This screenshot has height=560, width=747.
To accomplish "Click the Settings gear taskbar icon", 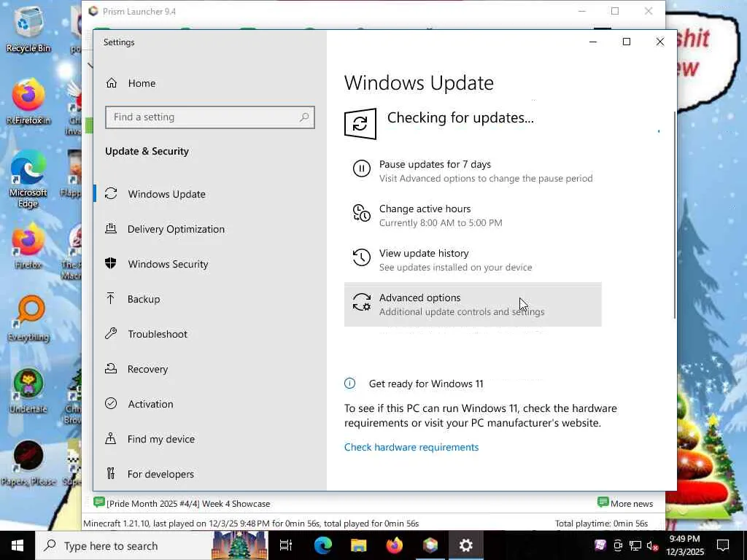I will pos(466,545).
